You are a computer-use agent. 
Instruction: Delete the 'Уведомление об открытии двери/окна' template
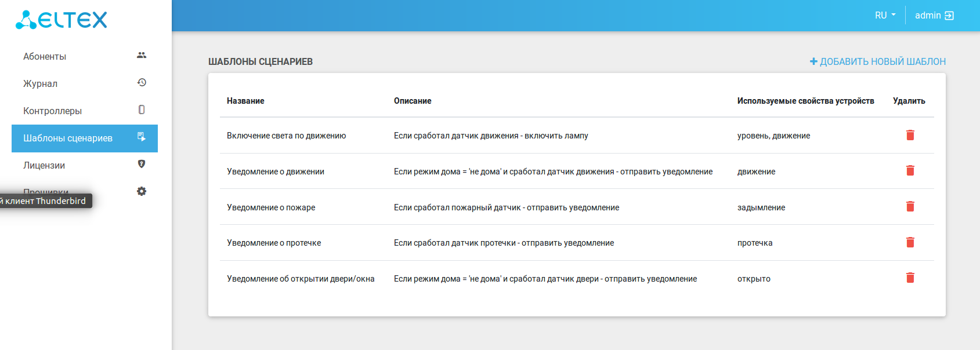pos(910,278)
